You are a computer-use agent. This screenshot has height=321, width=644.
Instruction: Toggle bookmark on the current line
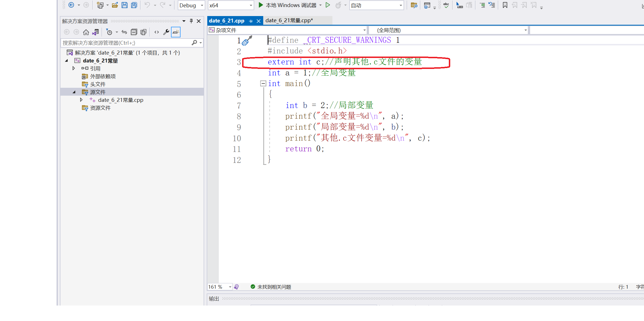[x=505, y=5]
